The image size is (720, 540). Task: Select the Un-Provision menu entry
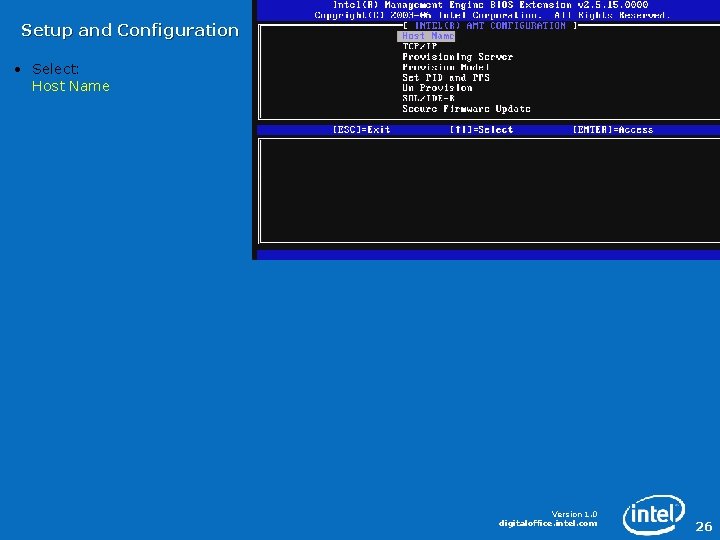(437, 88)
